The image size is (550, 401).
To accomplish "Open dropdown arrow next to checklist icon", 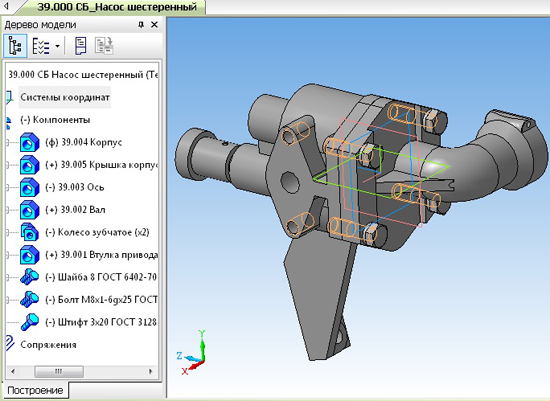I will (58, 46).
